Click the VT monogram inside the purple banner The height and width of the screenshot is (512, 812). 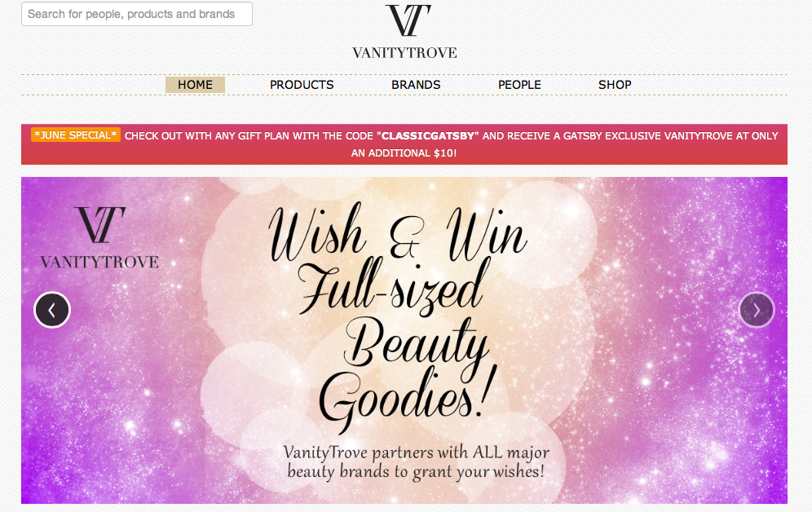(99, 225)
